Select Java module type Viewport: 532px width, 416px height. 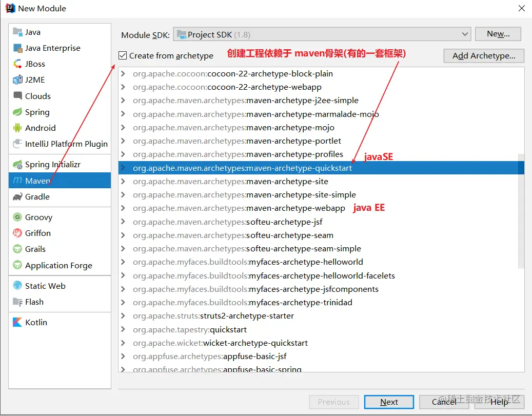click(x=60, y=32)
